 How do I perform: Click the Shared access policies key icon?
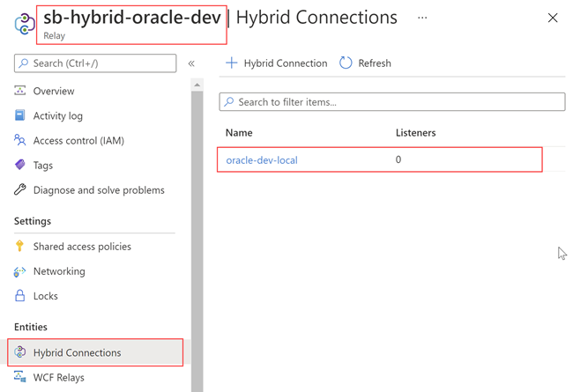(20, 247)
